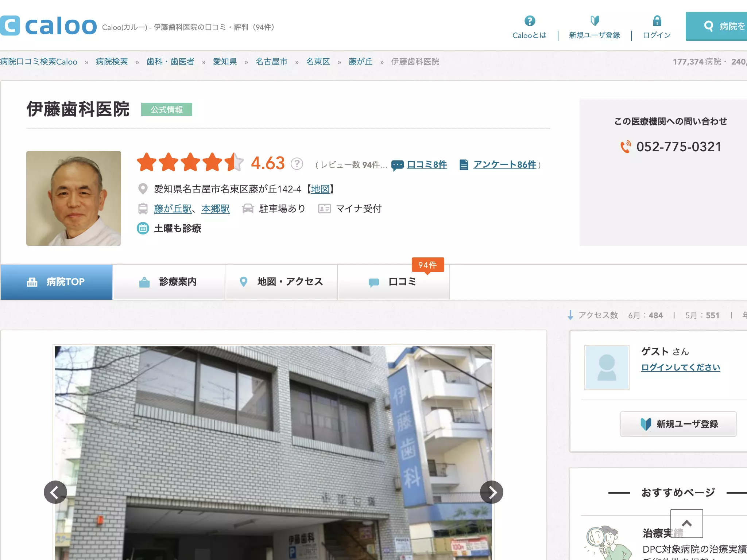Click the speech bubble icon beside 口コミ8件
This screenshot has width=747, height=560.
coord(398,165)
